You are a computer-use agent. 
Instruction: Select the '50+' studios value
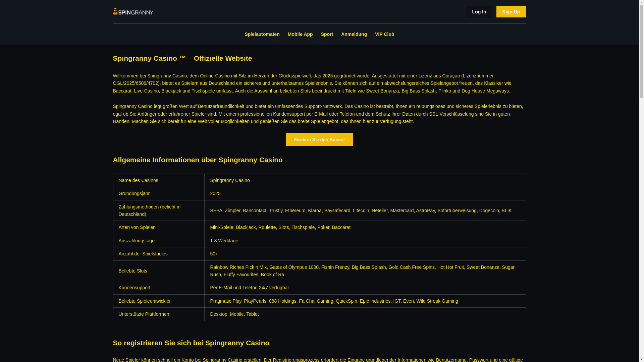tap(214, 254)
